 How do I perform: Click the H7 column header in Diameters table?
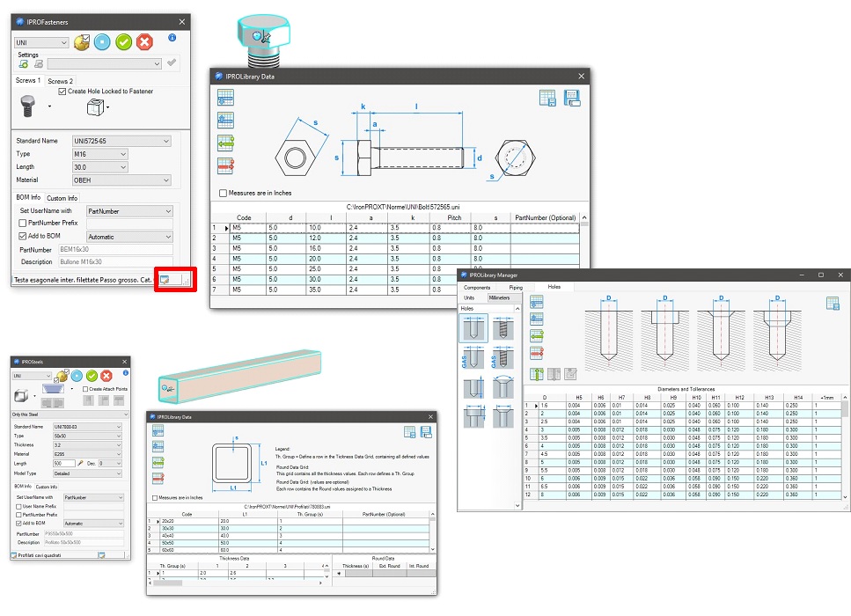621,398
